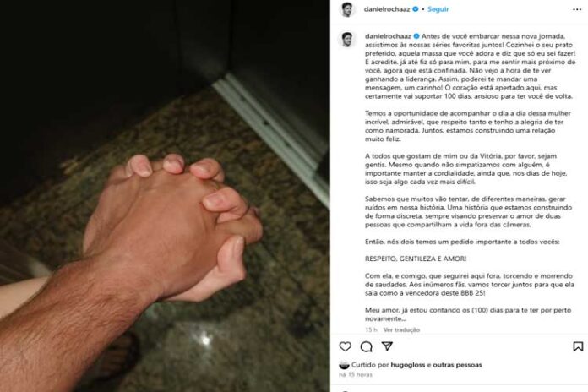Viewport: 588px width, 392px height.
Task: Click the verified badge beside header username
Action: (416, 9)
